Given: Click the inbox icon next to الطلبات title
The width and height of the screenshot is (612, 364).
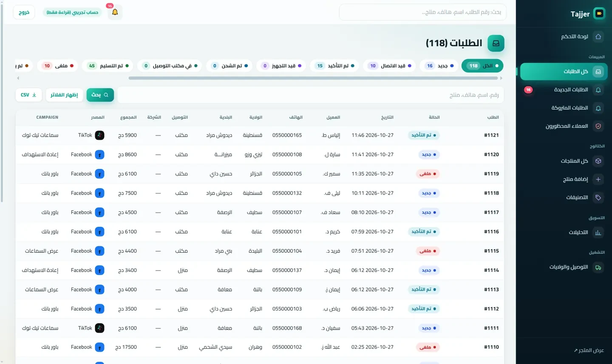Looking at the screenshot, I should (496, 43).
